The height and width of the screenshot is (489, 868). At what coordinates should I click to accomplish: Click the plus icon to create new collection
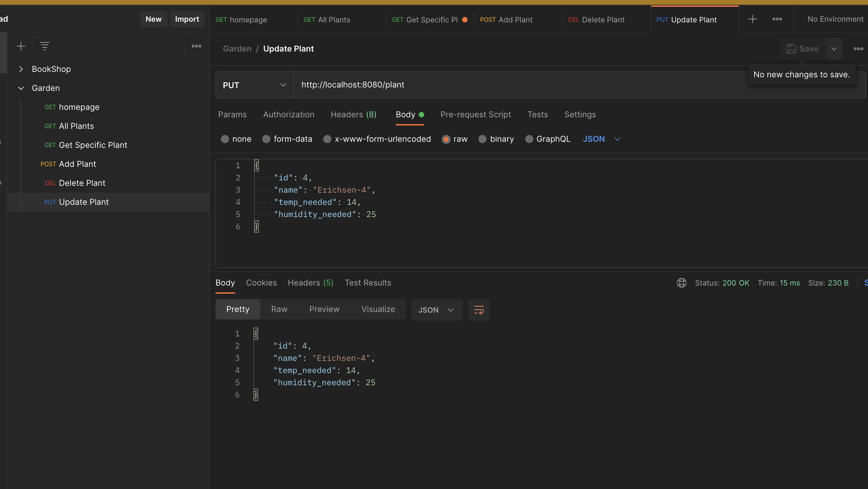[21, 46]
